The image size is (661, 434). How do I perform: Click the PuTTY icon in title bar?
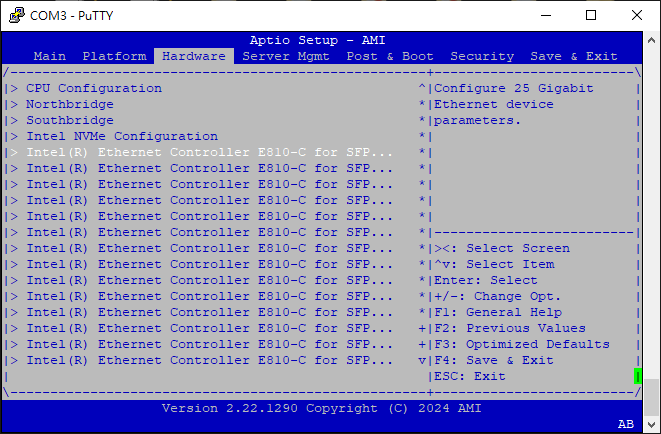(x=12, y=15)
